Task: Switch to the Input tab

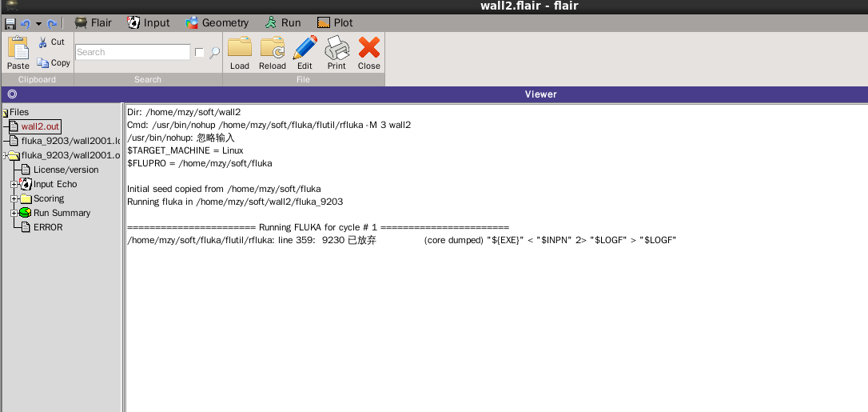Action: 148,22
